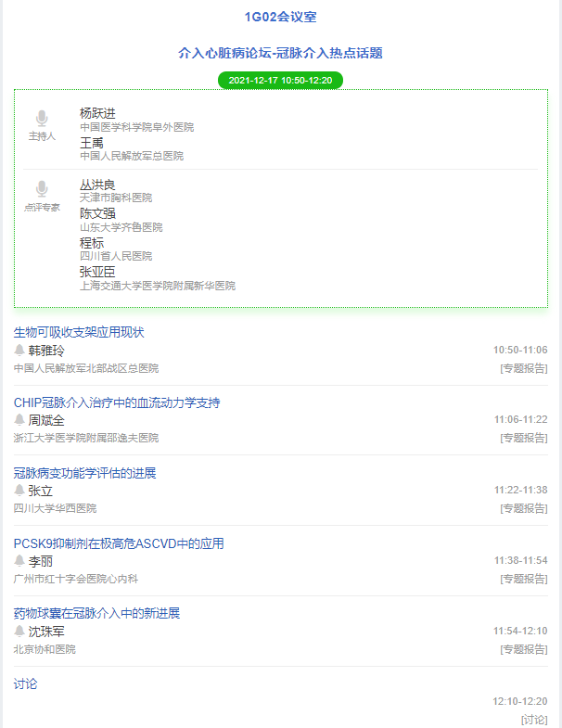
Task: Click the [专题报告] tag under 11:06-11:22
Action: (x=524, y=439)
